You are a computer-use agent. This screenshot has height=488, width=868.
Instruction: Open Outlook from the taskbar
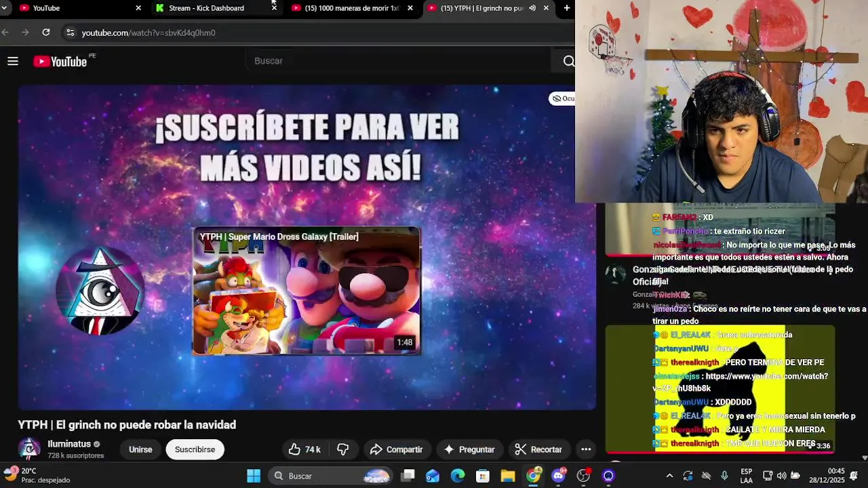(x=433, y=476)
